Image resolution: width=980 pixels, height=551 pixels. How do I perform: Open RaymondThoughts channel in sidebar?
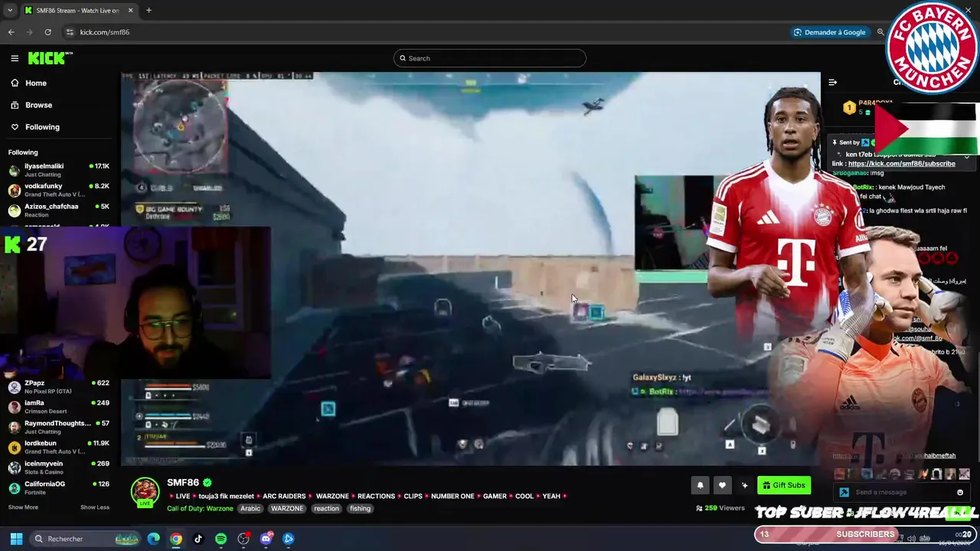coord(59,427)
